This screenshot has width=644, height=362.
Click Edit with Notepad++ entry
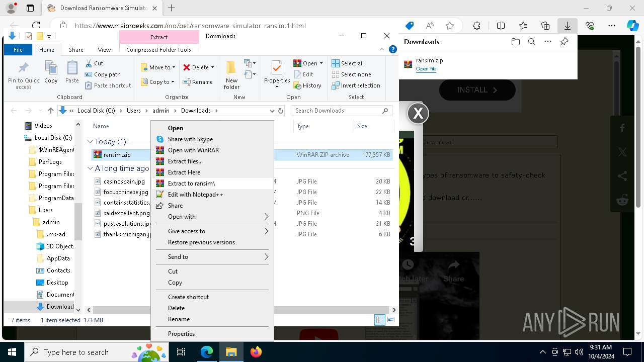212,195
